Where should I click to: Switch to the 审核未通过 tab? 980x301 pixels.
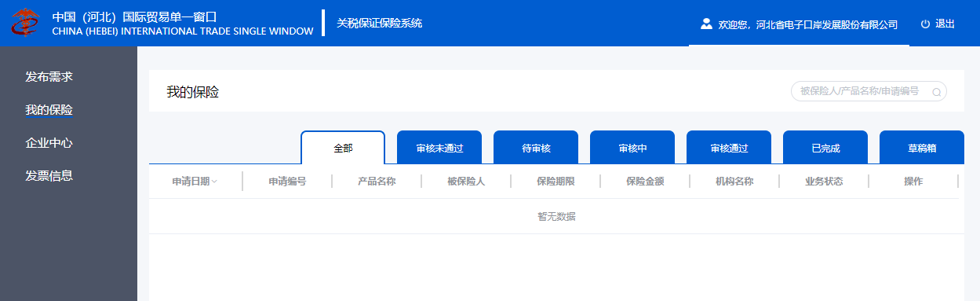coord(439,148)
